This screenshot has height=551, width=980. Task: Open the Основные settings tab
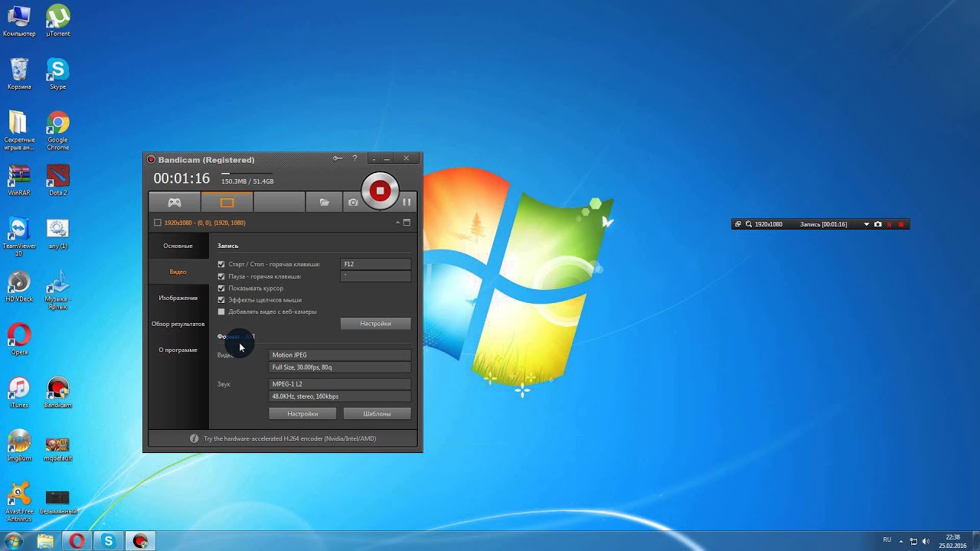coord(178,246)
